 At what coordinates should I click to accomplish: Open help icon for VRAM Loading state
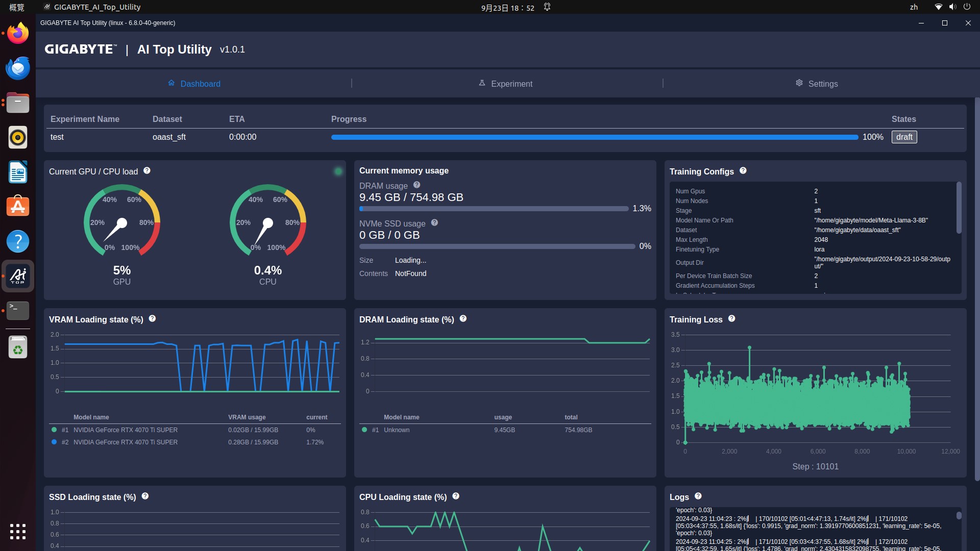(x=152, y=319)
